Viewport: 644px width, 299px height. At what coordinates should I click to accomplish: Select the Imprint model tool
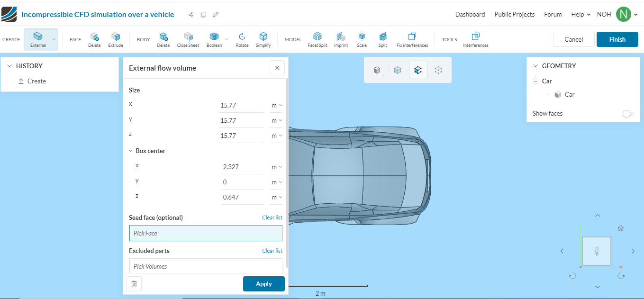tap(341, 39)
